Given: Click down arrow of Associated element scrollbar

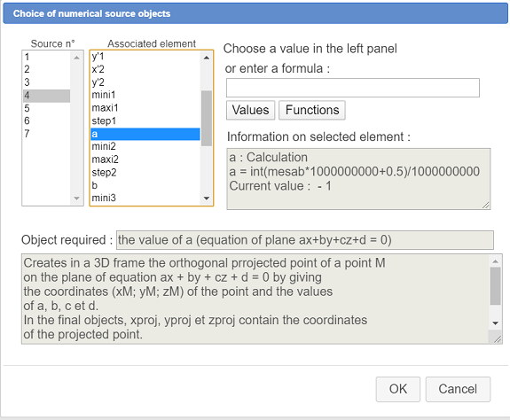Looking at the screenshot, I should [207, 198].
